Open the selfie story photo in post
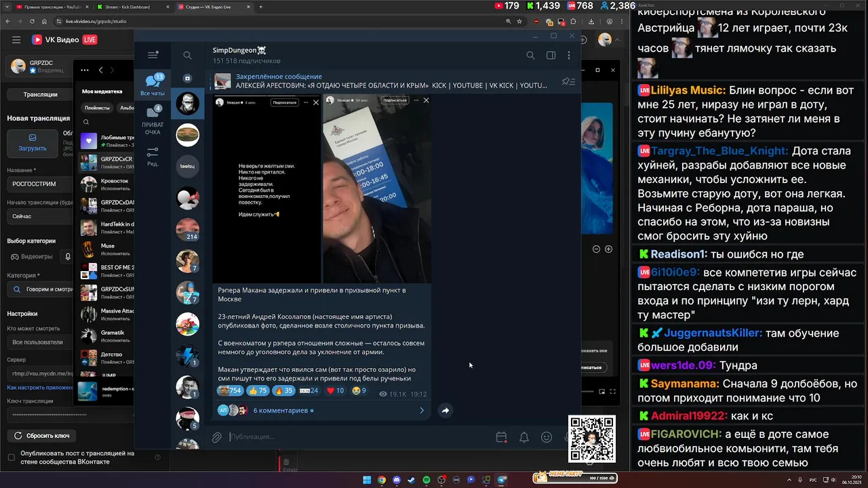 coord(376,189)
